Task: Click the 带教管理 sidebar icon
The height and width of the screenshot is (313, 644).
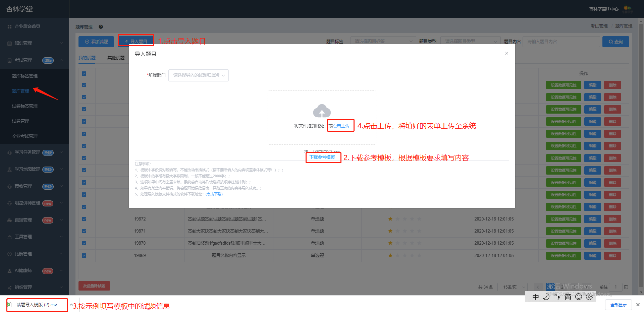Action: pos(9,186)
